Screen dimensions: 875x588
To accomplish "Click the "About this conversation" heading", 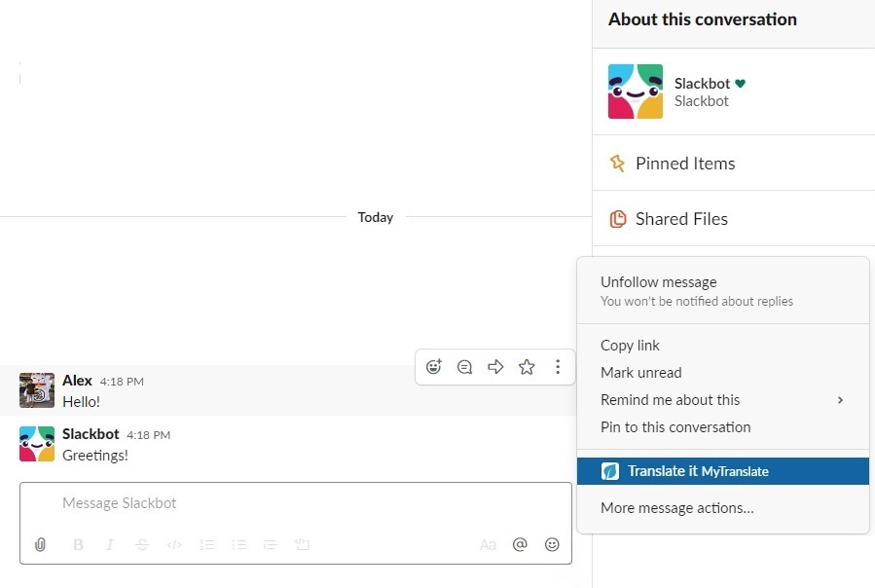I will [x=703, y=19].
